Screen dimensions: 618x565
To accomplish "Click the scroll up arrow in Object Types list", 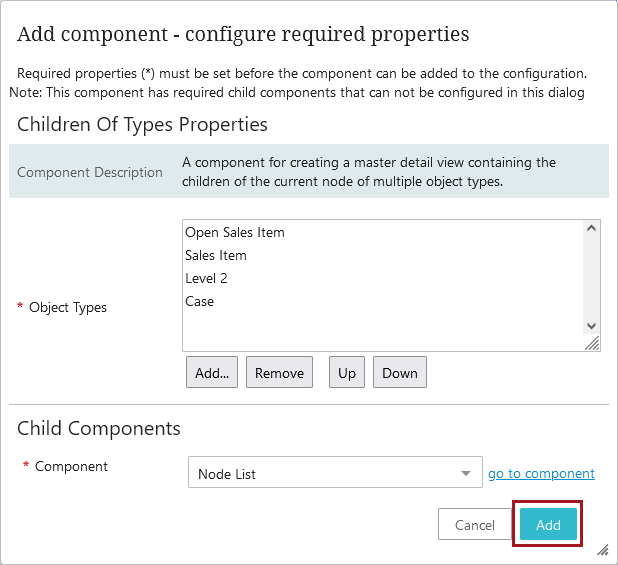I will pos(591,228).
